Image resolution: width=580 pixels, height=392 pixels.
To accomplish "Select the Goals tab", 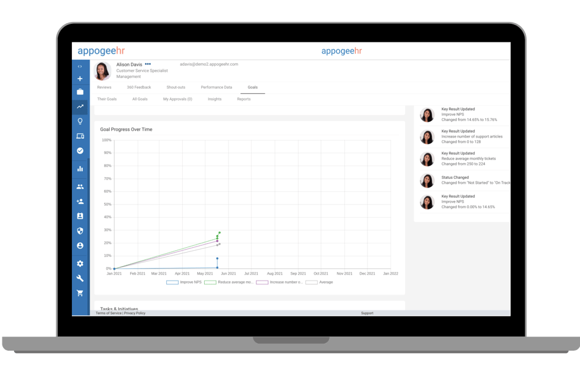I will [x=253, y=88].
